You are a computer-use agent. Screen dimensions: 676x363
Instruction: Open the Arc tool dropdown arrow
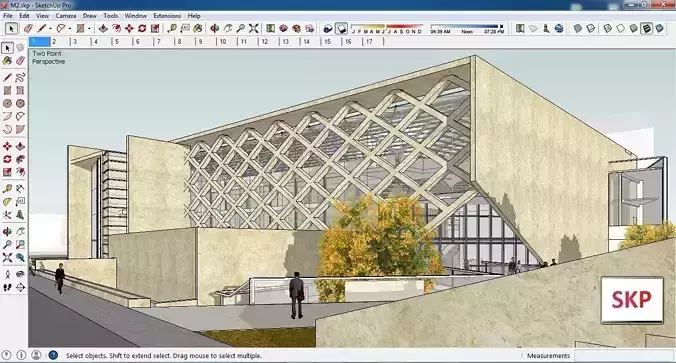point(70,29)
